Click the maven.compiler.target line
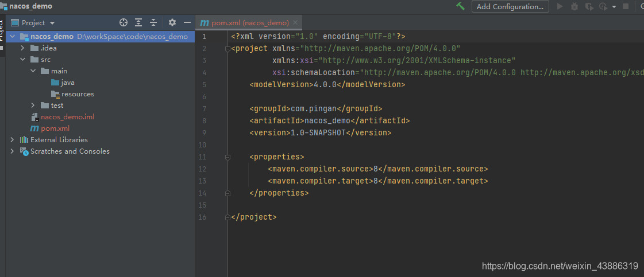The height and width of the screenshot is (277, 644). (x=378, y=181)
